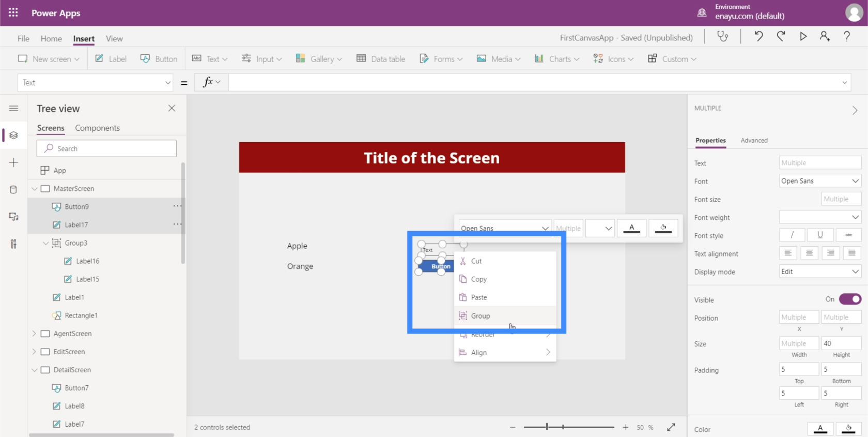
Task: Open the New screen dropdown
Action: [49, 59]
